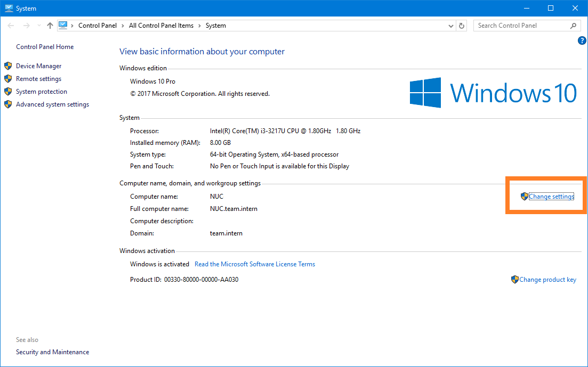Screen dimensions: 588x367
Task: Open System protection
Action: point(41,92)
